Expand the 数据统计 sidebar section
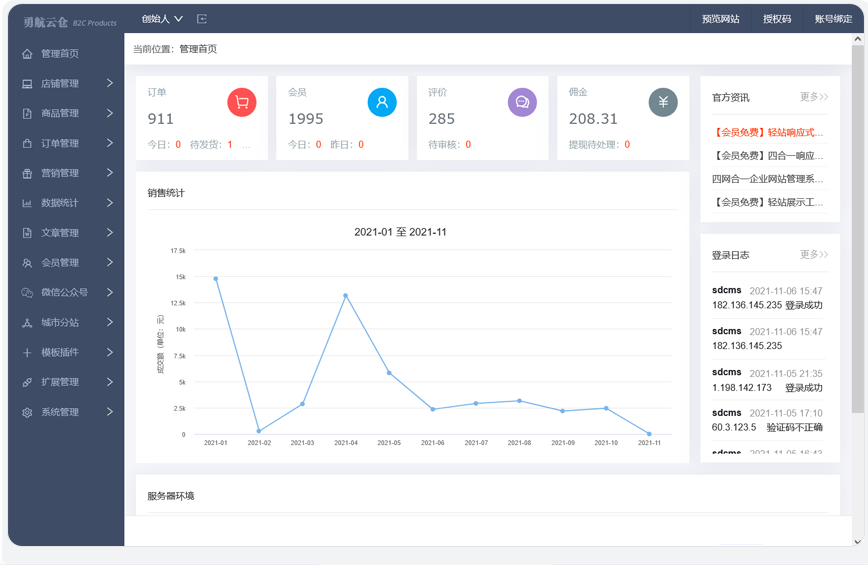This screenshot has width=868, height=565. click(66, 203)
